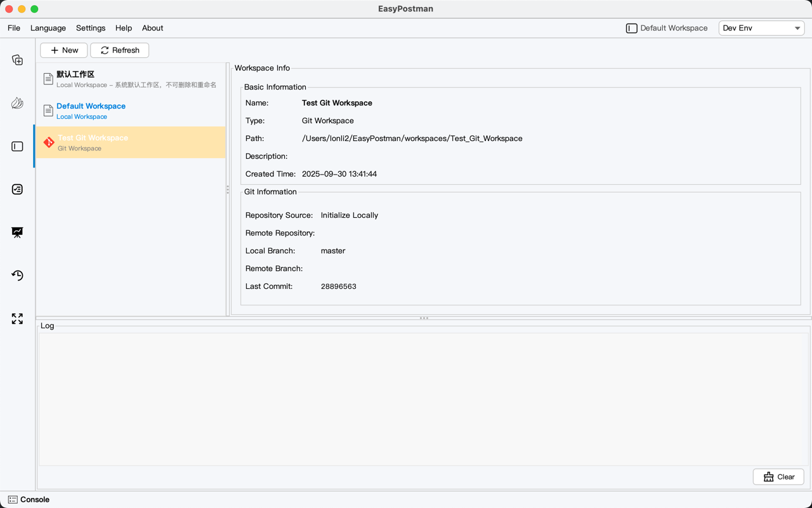812x508 pixels.
Task: Click the Created Time value 2025-09-30 13:41:44
Action: (339, 174)
